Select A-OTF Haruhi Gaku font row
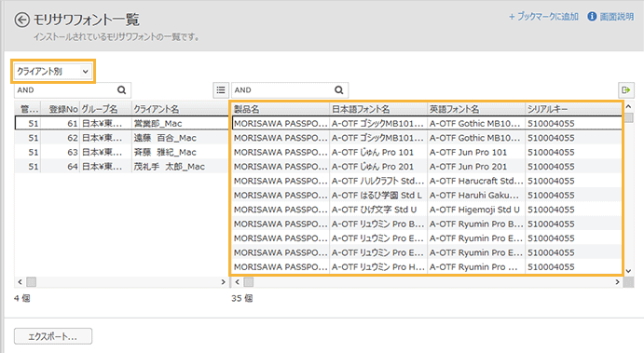Viewport: 644px width, 353px height. tap(427, 195)
